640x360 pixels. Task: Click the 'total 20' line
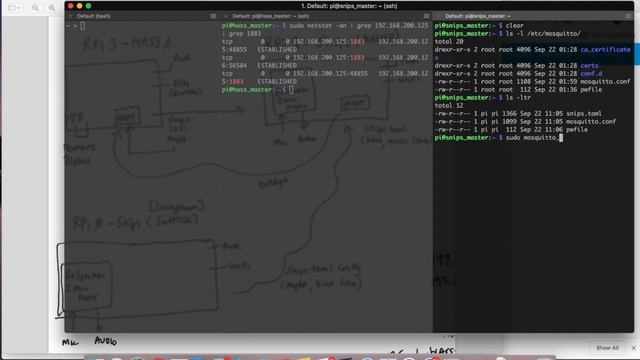pyautogui.click(x=449, y=42)
